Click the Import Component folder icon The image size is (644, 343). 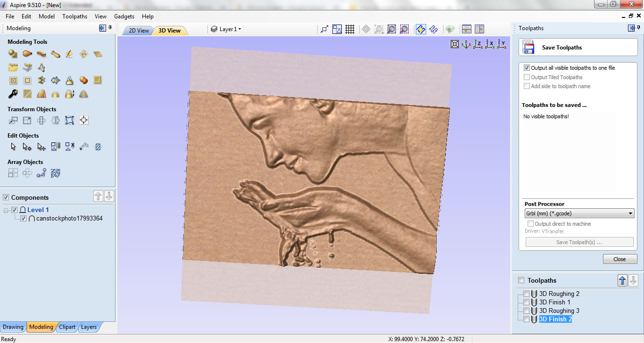pyautogui.click(x=13, y=67)
